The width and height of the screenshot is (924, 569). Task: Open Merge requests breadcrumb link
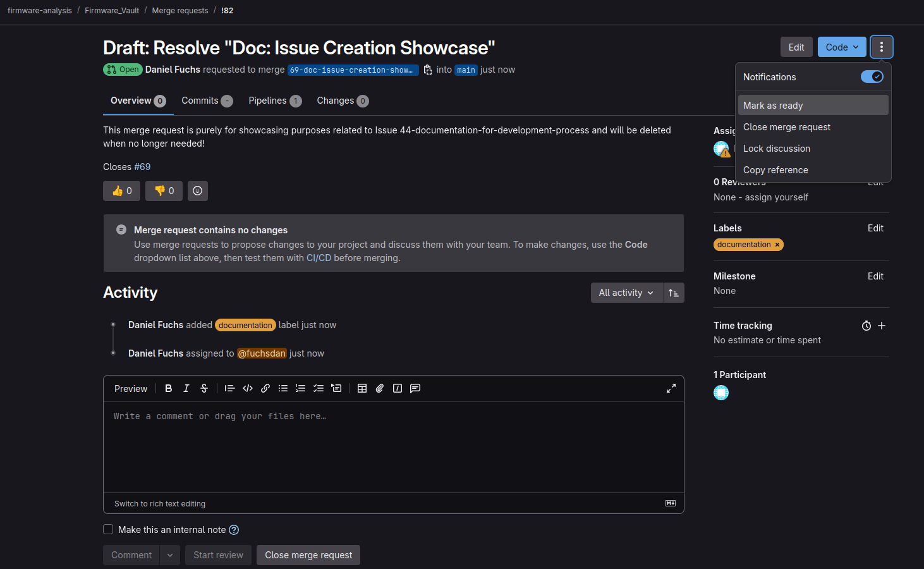[x=180, y=11]
